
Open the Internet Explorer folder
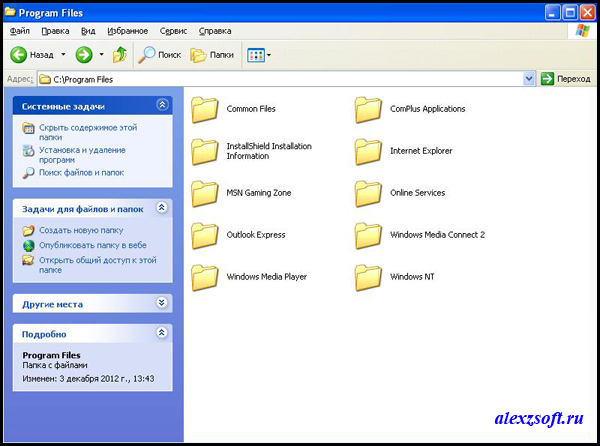click(369, 150)
